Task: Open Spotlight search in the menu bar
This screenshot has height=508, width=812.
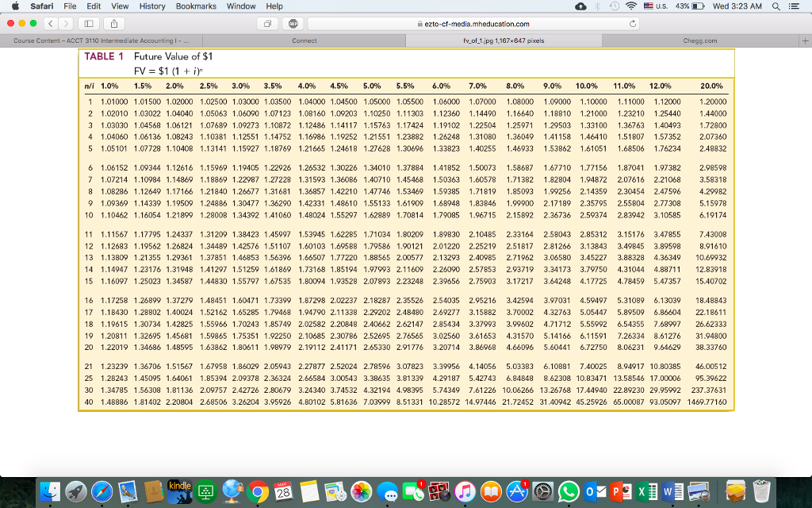Action: click(778, 6)
